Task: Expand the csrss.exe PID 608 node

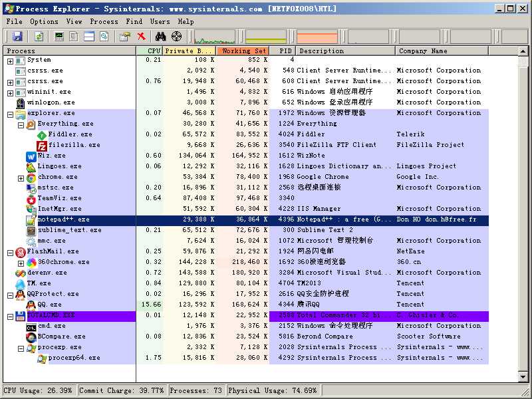Action: [10, 82]
